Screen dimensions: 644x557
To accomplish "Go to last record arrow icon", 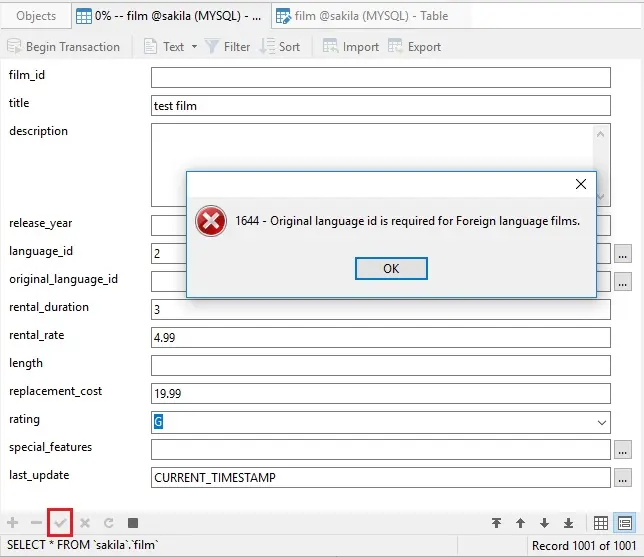I will [568, 523].
